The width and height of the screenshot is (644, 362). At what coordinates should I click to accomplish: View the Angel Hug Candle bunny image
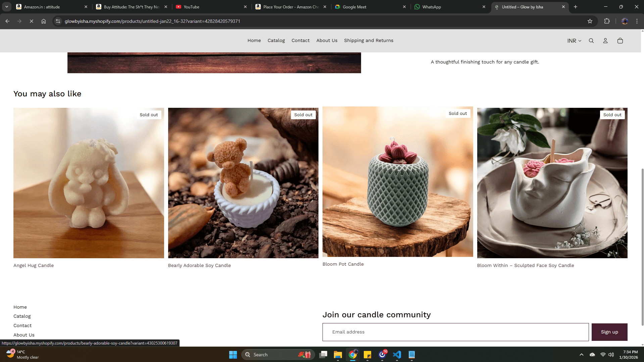click(x=89, y=183)
